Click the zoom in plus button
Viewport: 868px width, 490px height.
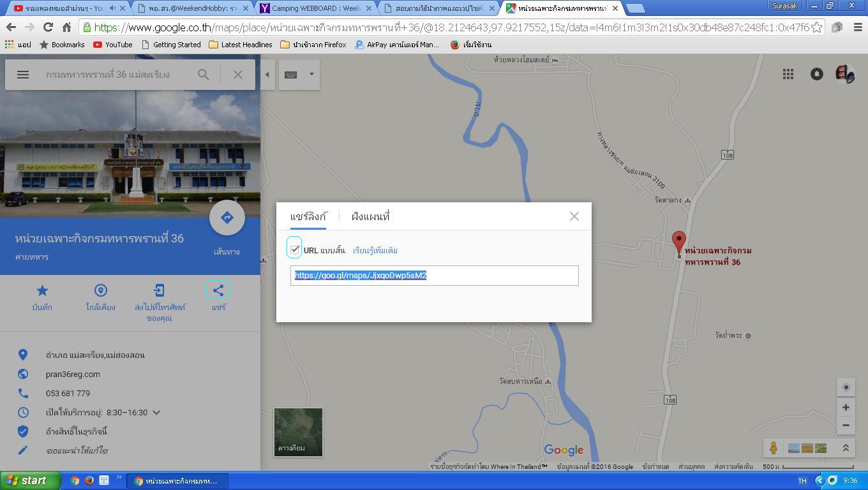[x=846, y=407]
